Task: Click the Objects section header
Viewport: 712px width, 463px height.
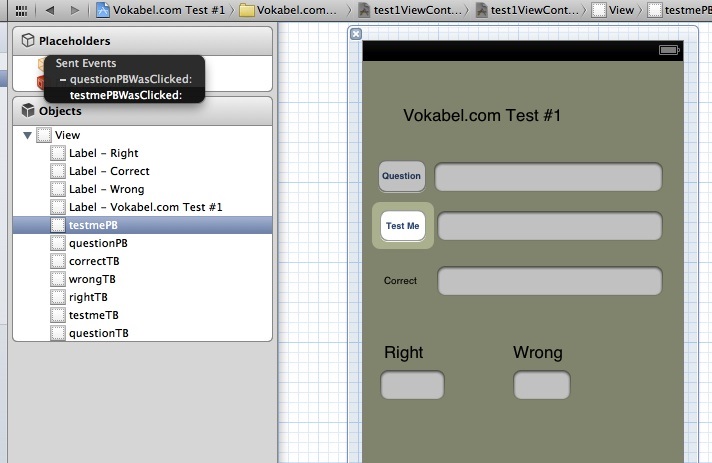Action: (143, 111)
